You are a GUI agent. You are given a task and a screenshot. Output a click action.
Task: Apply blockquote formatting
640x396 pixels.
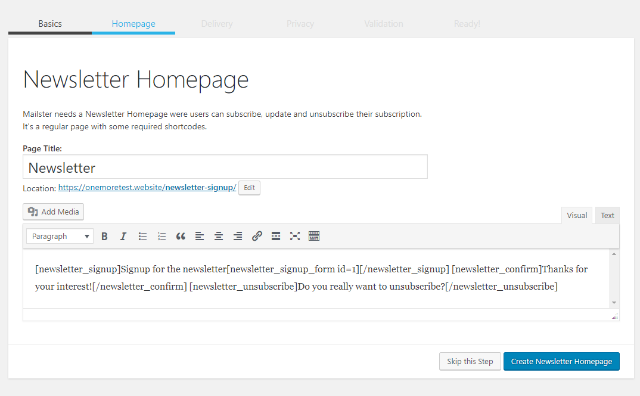point(180,236)
